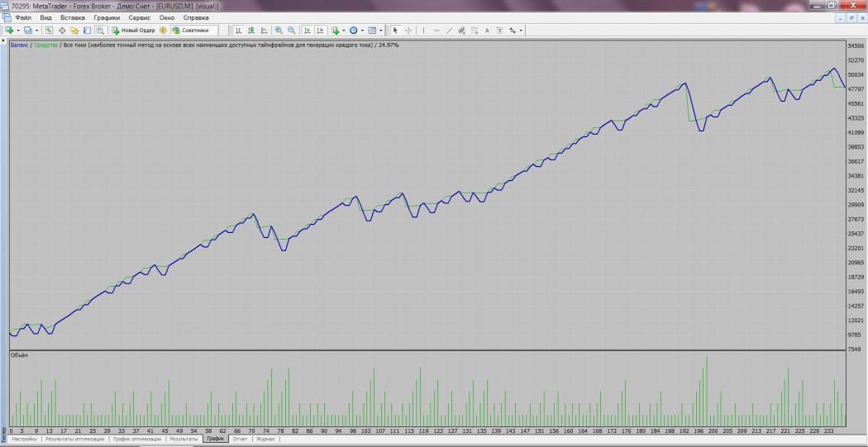Draw a vertical line tool
868x447 pixels.
[x=423, y=30]
